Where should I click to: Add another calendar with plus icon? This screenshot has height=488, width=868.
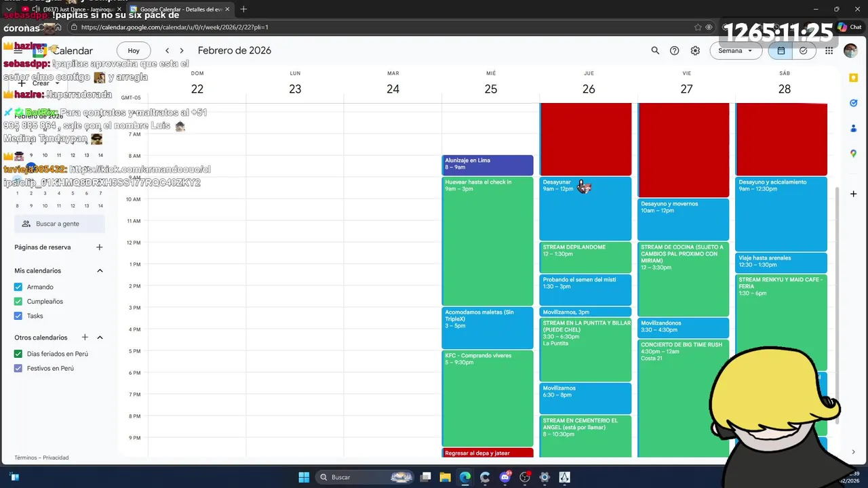[x=85, y=338]
